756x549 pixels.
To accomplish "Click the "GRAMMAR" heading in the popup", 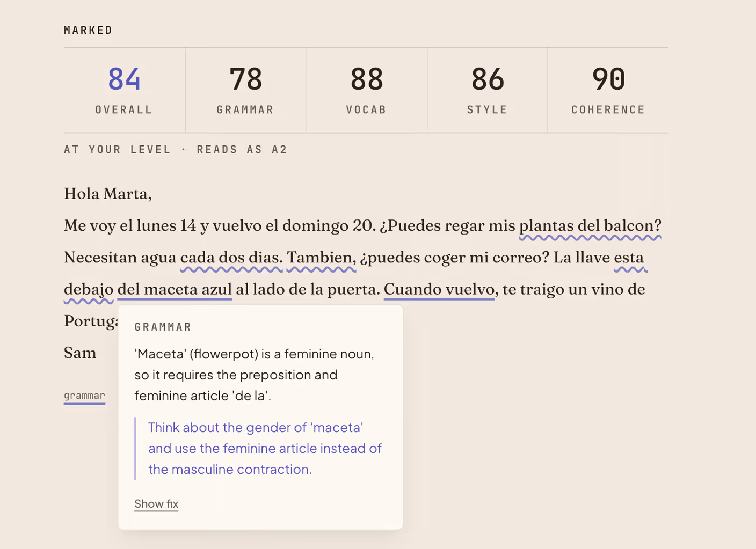I will point(163,327).
